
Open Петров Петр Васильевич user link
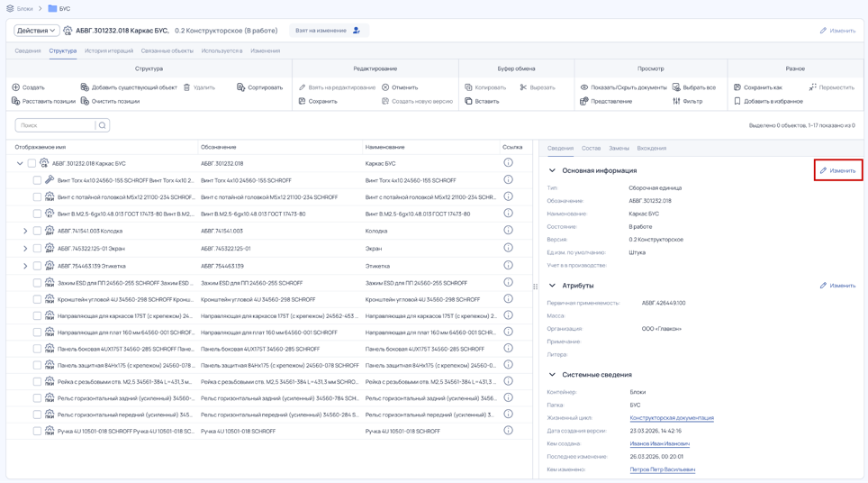tap(662, 469)
